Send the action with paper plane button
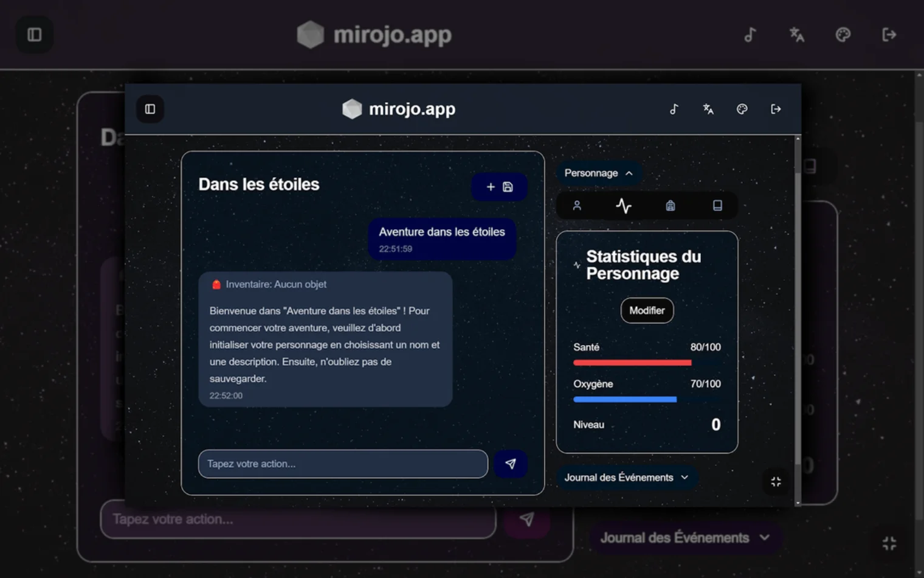Screen dimensions: 924x578 pos(511,464)
